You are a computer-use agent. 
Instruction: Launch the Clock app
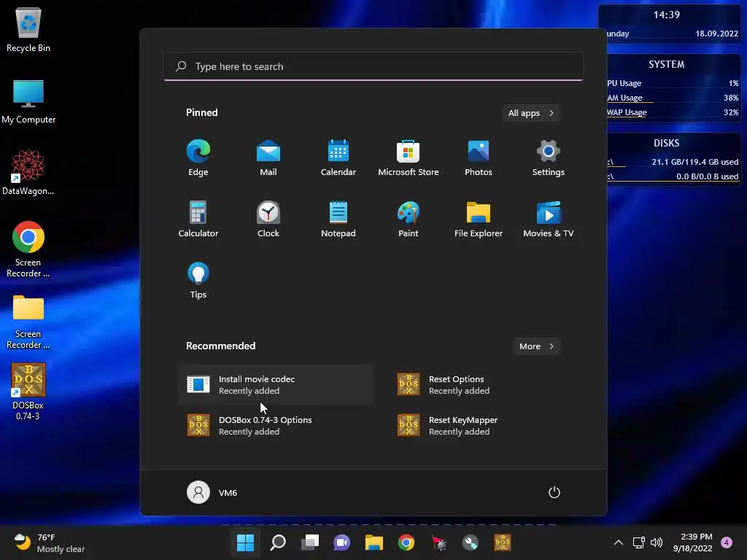coord(268,219)
